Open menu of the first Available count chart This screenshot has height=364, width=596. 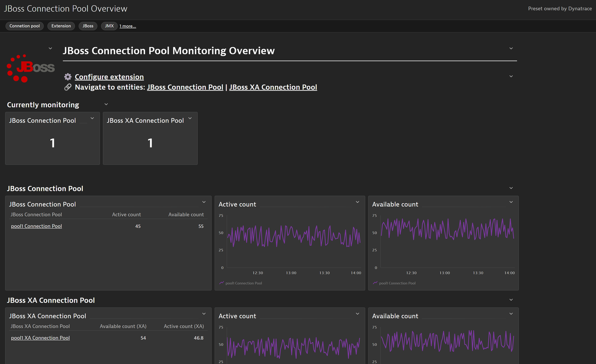tap(511, 202)
